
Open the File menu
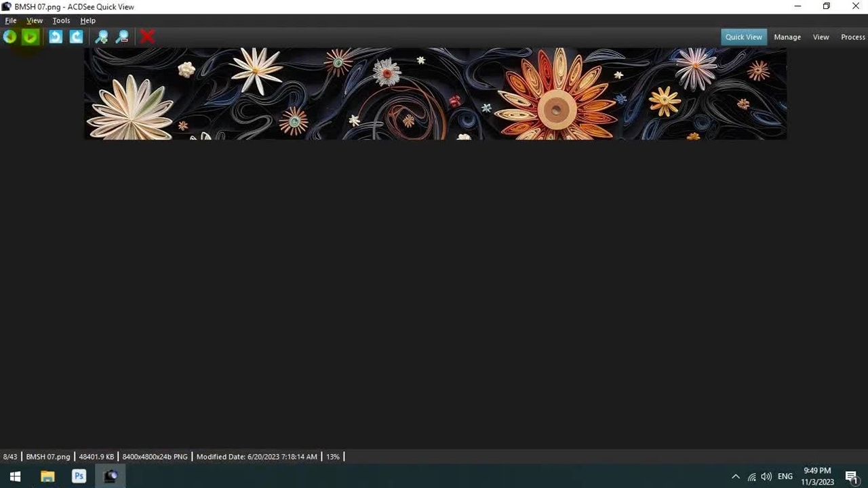(x=11, y=20)
